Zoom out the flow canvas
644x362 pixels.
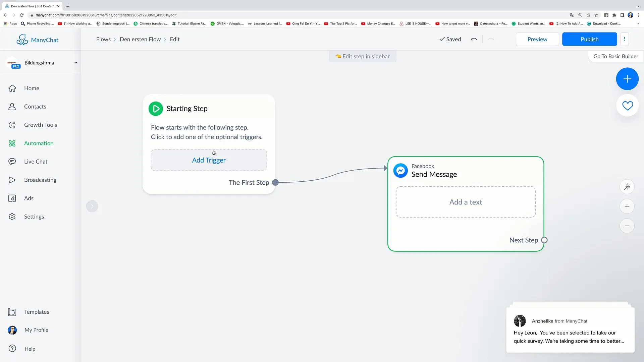[627, 226]
